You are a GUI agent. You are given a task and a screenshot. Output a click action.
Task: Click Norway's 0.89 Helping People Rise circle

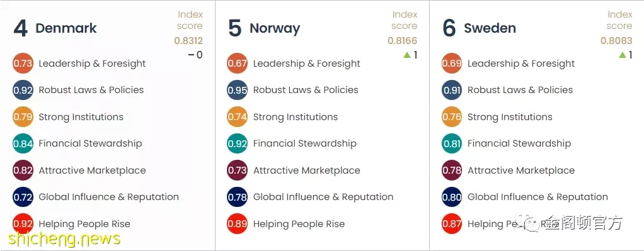point(238,224)
